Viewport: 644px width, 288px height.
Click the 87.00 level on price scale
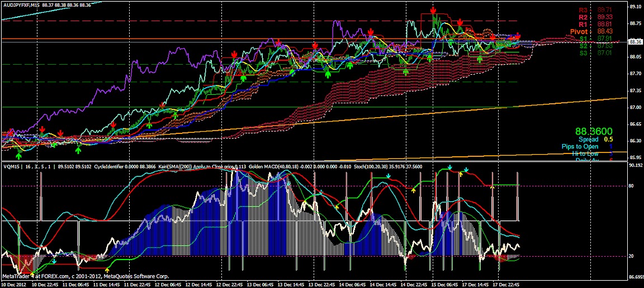[635, 107]
